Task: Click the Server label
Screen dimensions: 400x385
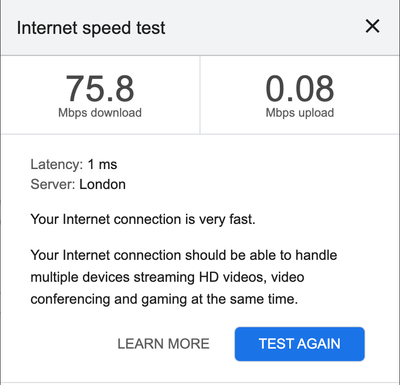Action: pyautogui.click(x=53, y=184)
